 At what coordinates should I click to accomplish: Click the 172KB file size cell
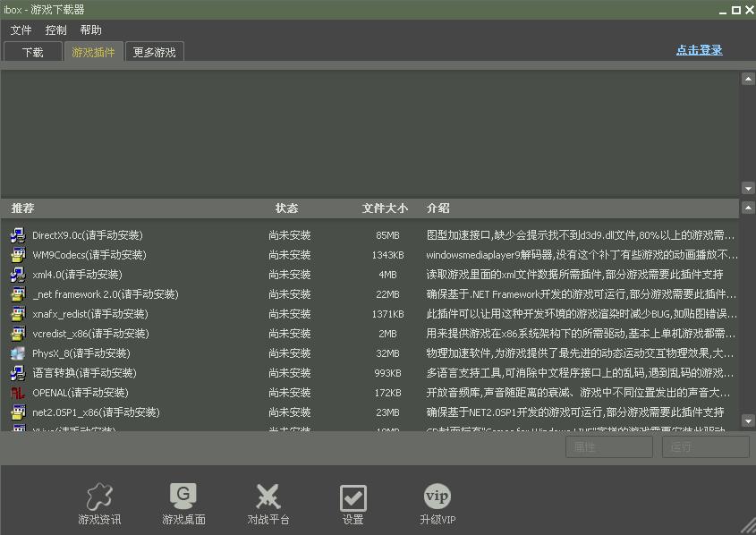pos(387,394)
